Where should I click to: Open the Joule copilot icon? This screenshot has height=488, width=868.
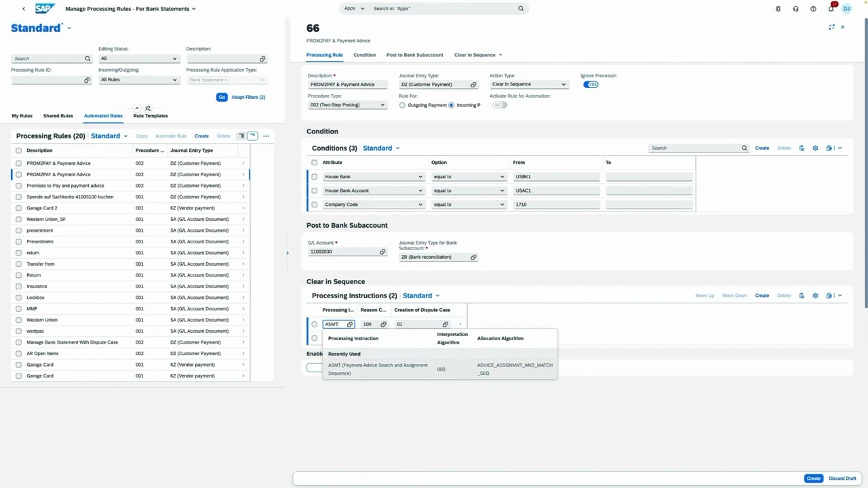778,9
